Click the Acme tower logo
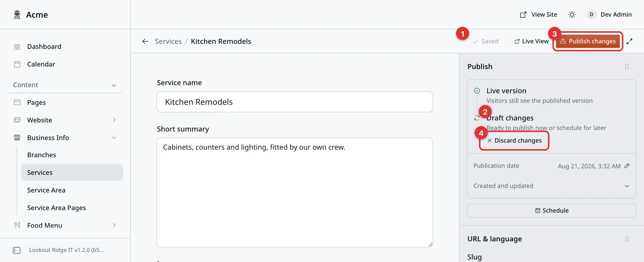 click(x=17, y=15)
